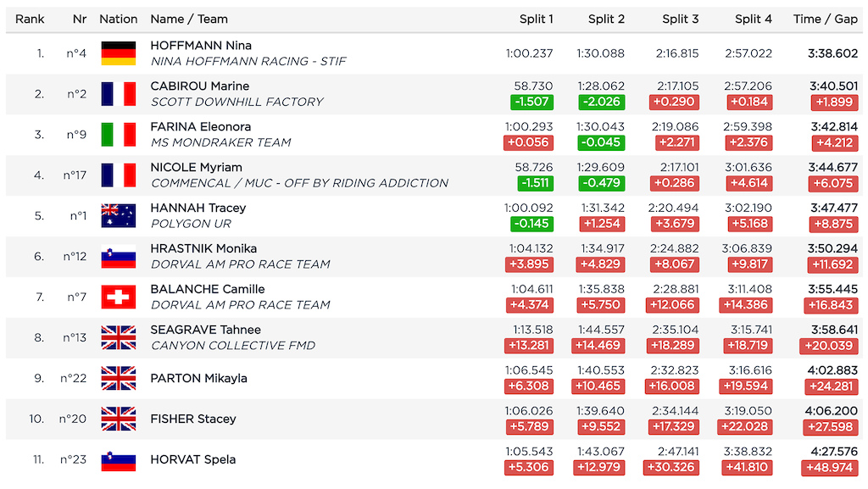Click the Swiss flag in Camille Balanche's row
Viewport: 868px width, 489px height.
[118, 297]
